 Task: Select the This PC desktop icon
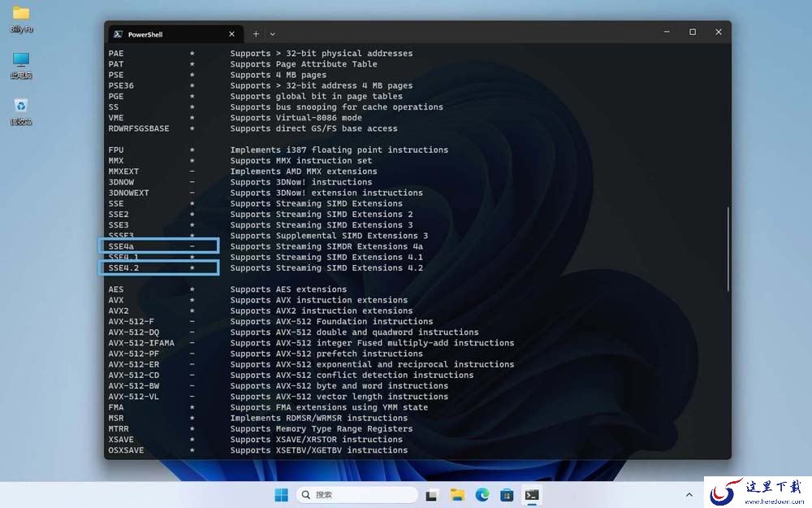pyautogui.click(x=21, y=65)
